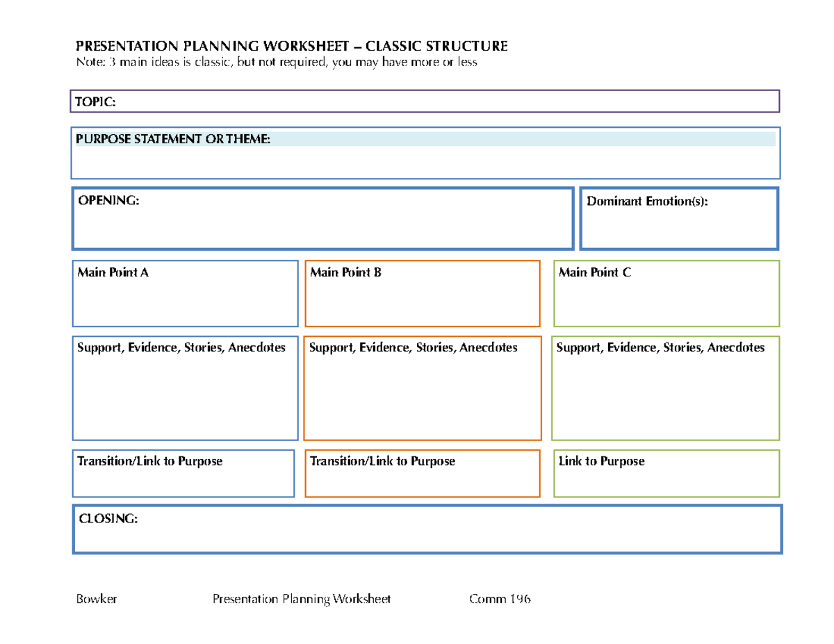Click the Main Point B box
834x644 pixels.
tap(423, 292)
